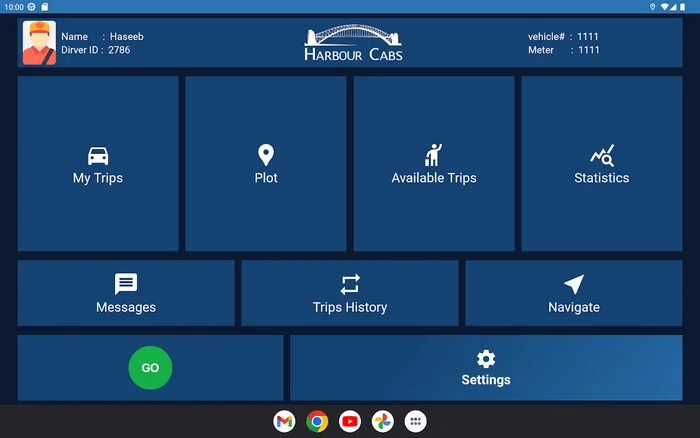
Task: Tap the location status bar icon
Action: tap(652, 7)
